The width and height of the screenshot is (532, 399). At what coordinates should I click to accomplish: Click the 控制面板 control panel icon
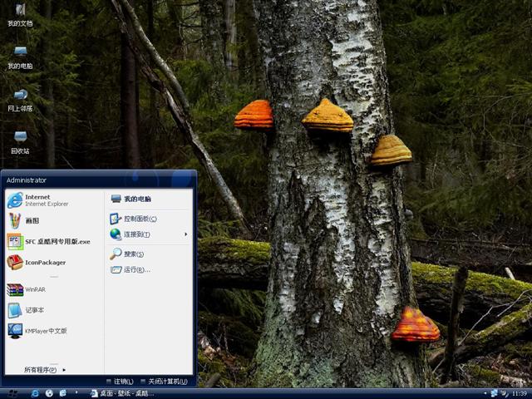tap(116, 219)
